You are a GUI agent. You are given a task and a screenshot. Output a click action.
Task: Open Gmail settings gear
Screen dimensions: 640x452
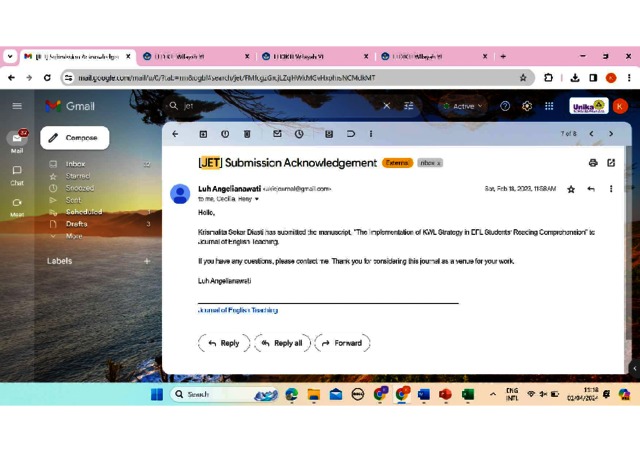tap(526, 106)
